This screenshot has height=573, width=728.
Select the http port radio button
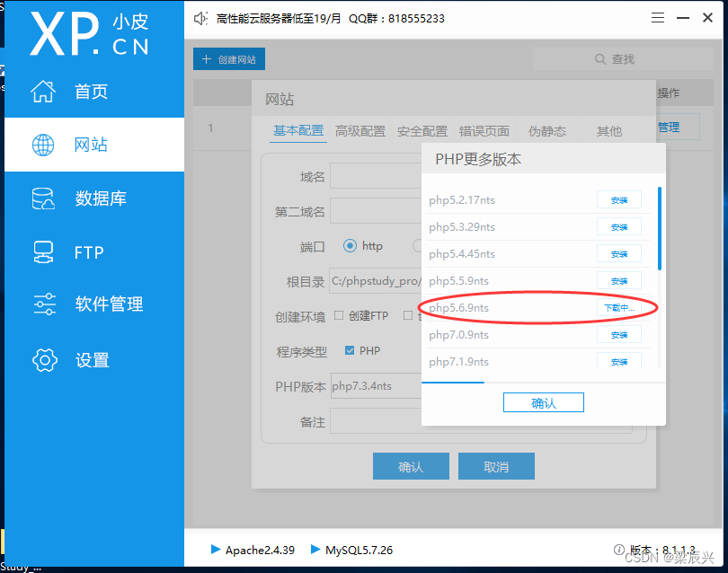350,245
